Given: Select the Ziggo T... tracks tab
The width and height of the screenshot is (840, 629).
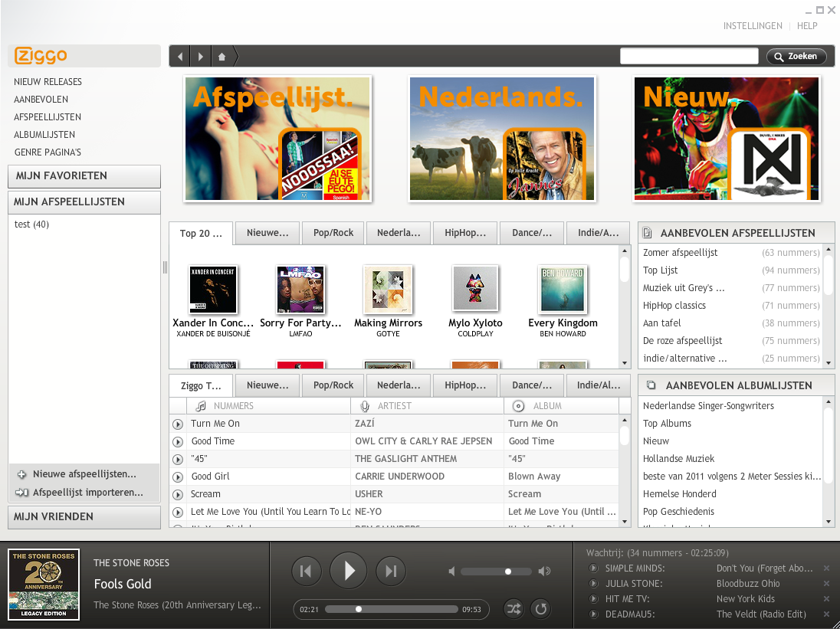Looking at the screenshot, I should [201, 386].
